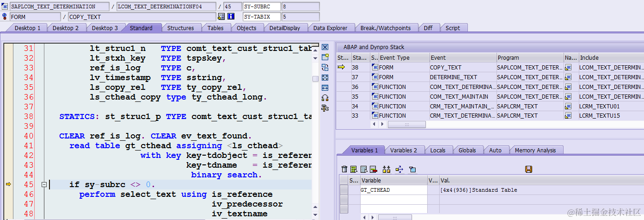
Task: Click the new tool icon in vertical toolbar
Action: [x=325, y=57]
